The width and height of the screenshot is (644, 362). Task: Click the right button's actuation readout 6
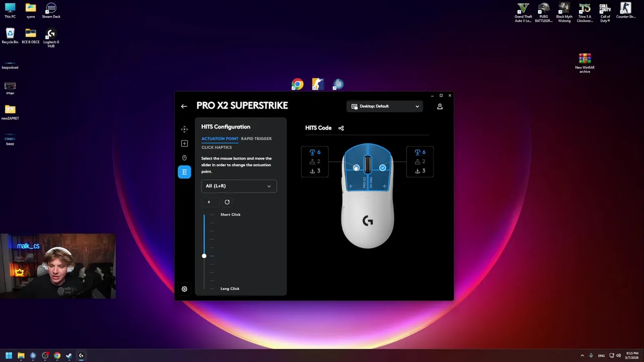coord(420,152)
